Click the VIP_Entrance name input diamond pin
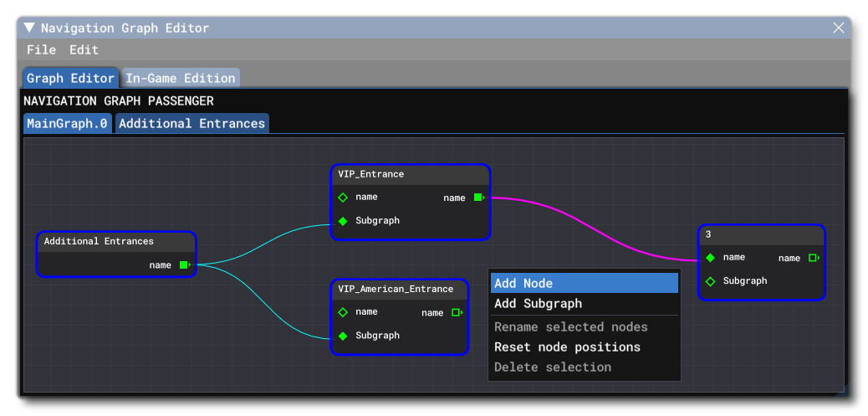This screenshot has height=416, width=868. (343, 198)
